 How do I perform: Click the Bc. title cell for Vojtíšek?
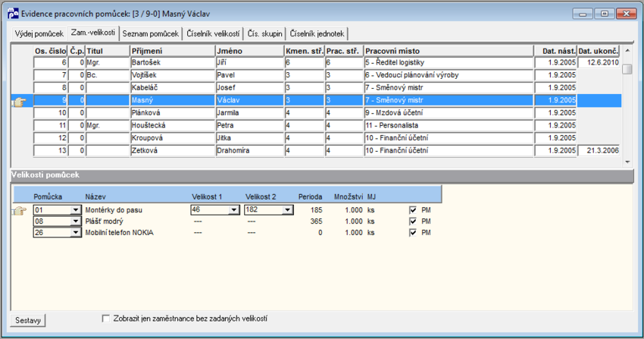pos(107,75)
